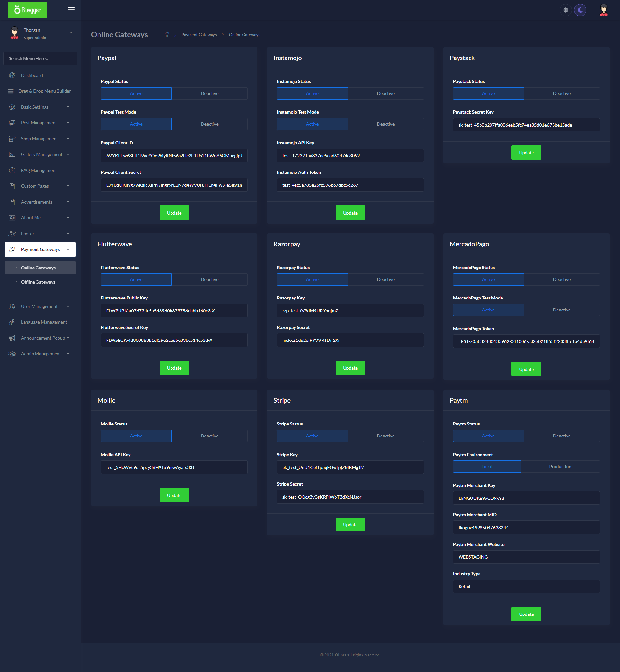This screenshot has height=672, width=620.
Task: Switch Paytm Environment to Production
Action: [560, 467]
